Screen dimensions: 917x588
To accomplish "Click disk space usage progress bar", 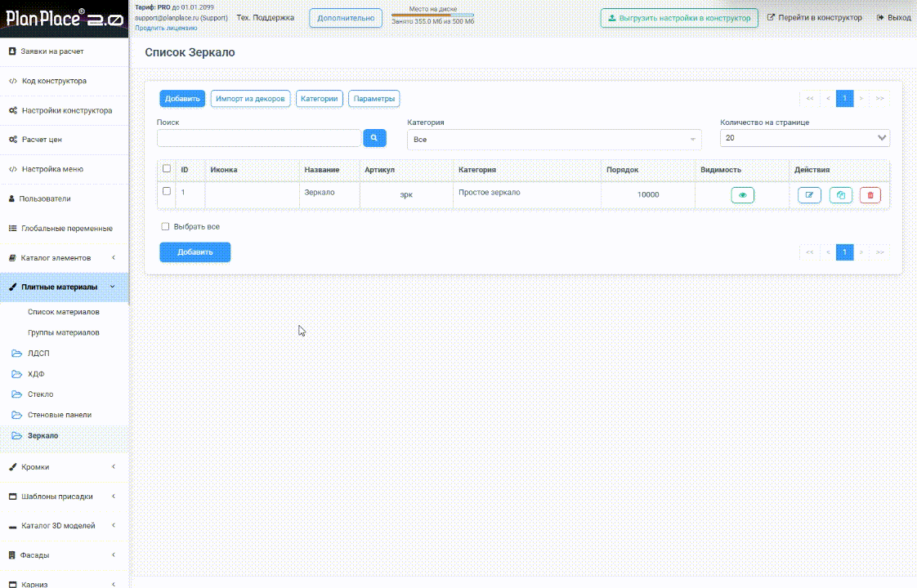I will (x=433, y=16).
